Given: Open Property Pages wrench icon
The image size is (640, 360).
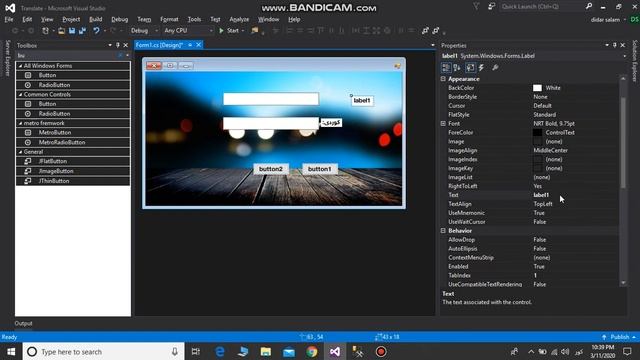Looking at the screenshot, I should tap(495, 68).
